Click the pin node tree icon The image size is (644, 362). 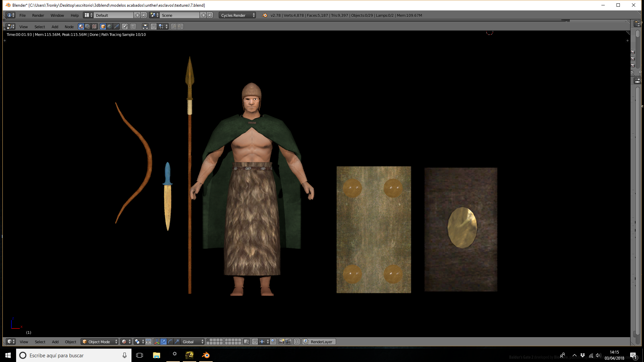(x=125, y=26)
